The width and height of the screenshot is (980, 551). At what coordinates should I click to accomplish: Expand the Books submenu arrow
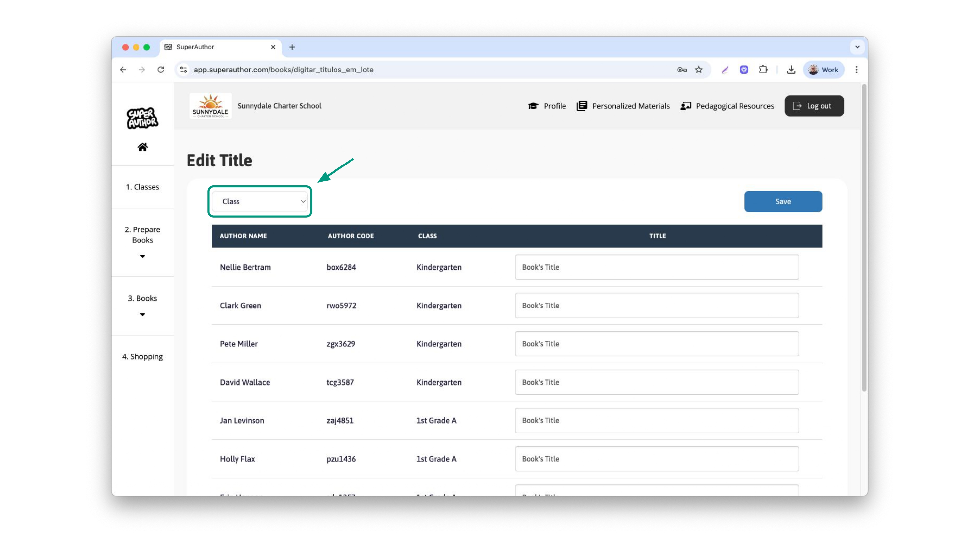(142, 315)
